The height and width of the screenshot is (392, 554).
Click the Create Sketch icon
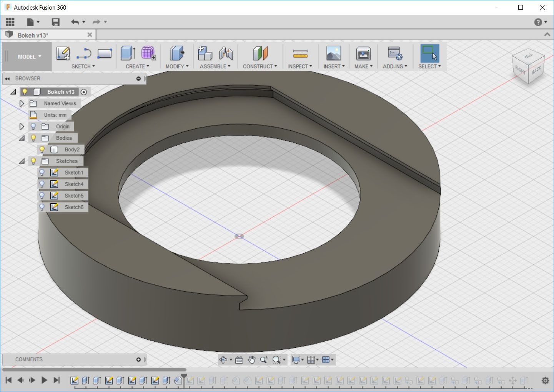point(63,53)
